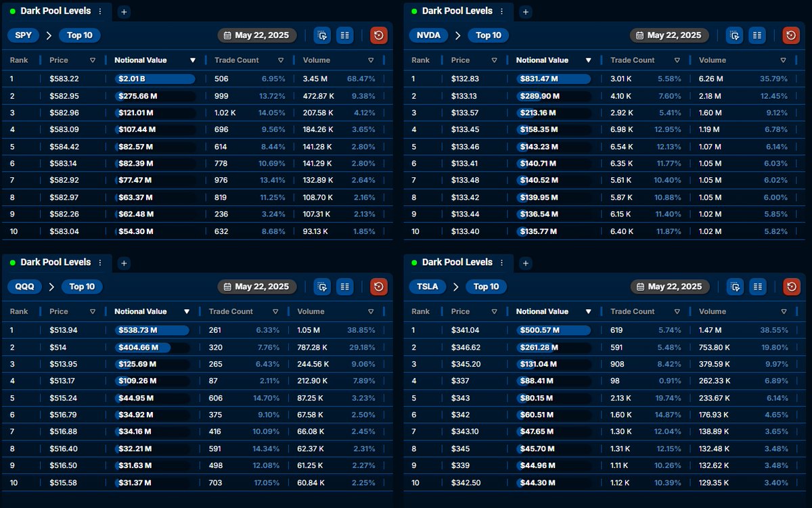The image size is (812, 508).
Task: Open Price sort arrow in NVDA table
Action: click(495, 60)
